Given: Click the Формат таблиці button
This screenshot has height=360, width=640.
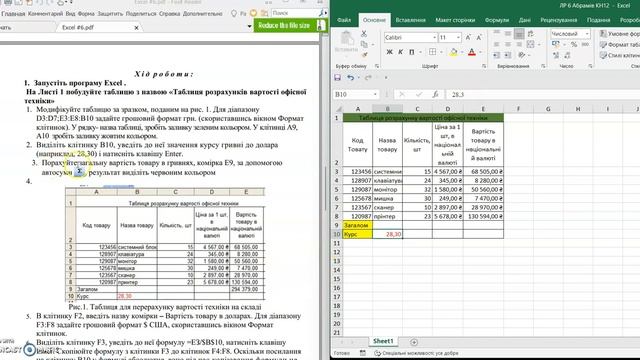Looking at the screenshot, I should coord(620,44).
